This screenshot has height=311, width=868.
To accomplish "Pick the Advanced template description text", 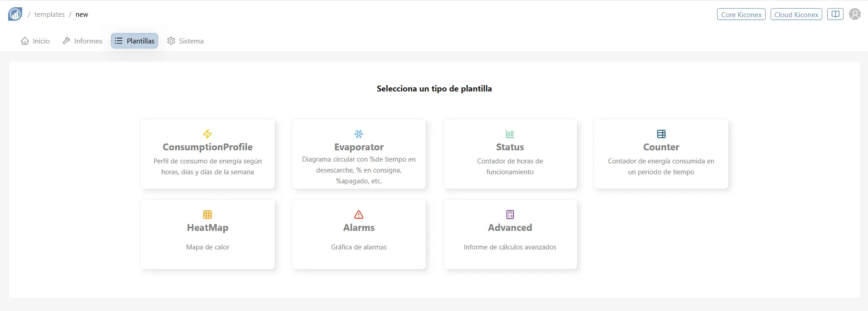I will click(510, 247).
